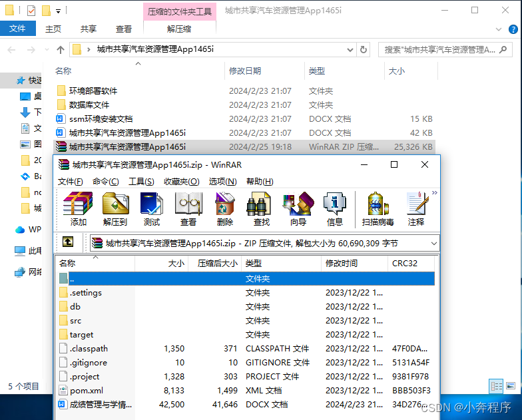Click the 信息 (Info) toolbar icon
This screenshot has height=420, width=522.
click(x=335, y=209)
